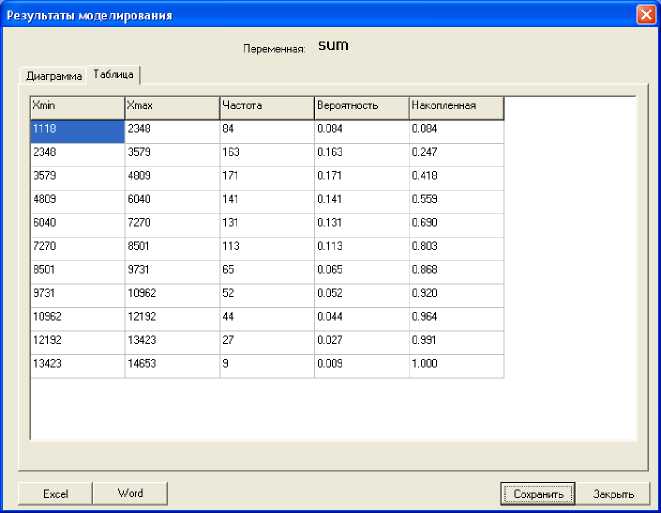The image size is (661, 513).
Task: Click the Вероятность column header
Action: coord(361,106)
